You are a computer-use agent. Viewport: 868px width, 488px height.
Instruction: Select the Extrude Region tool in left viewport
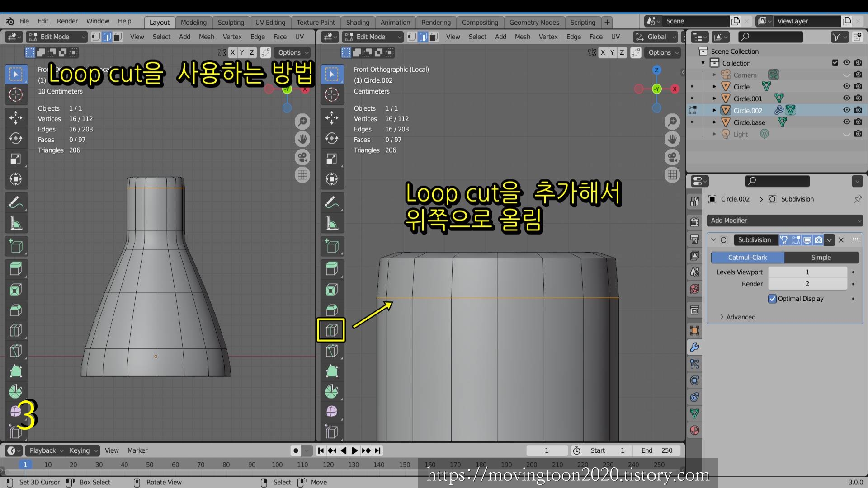tap(16, 269)
